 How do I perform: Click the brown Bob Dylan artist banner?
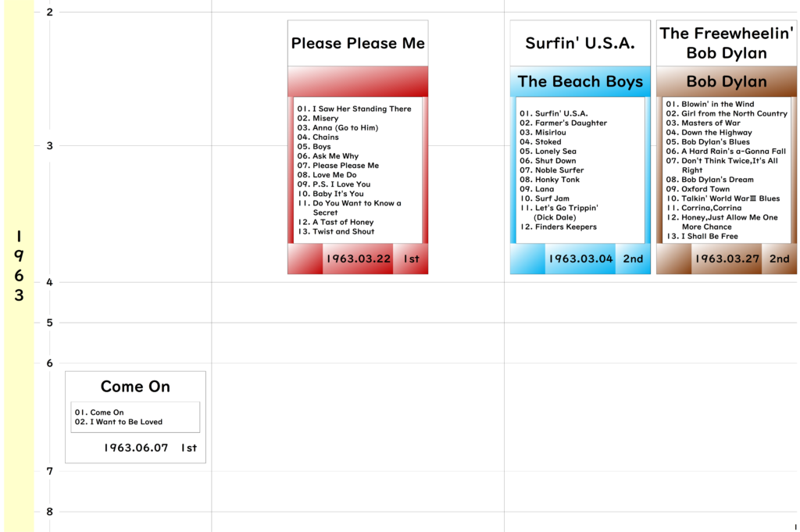[x=727, y=81]
